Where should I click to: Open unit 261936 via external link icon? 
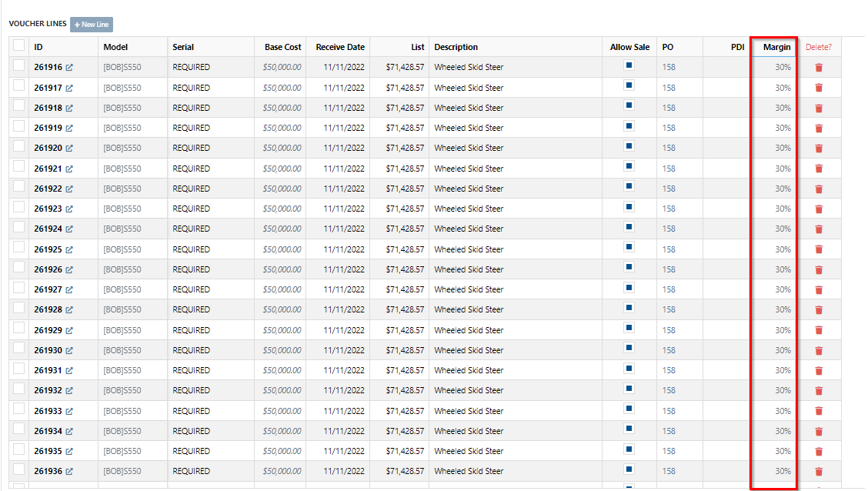coord(69,472)
